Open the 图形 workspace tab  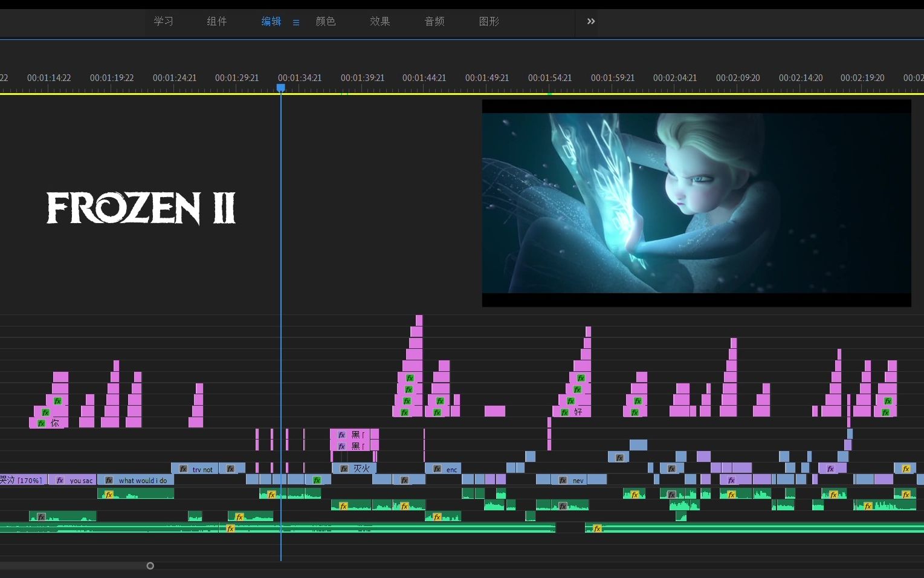tap(489, 21)
